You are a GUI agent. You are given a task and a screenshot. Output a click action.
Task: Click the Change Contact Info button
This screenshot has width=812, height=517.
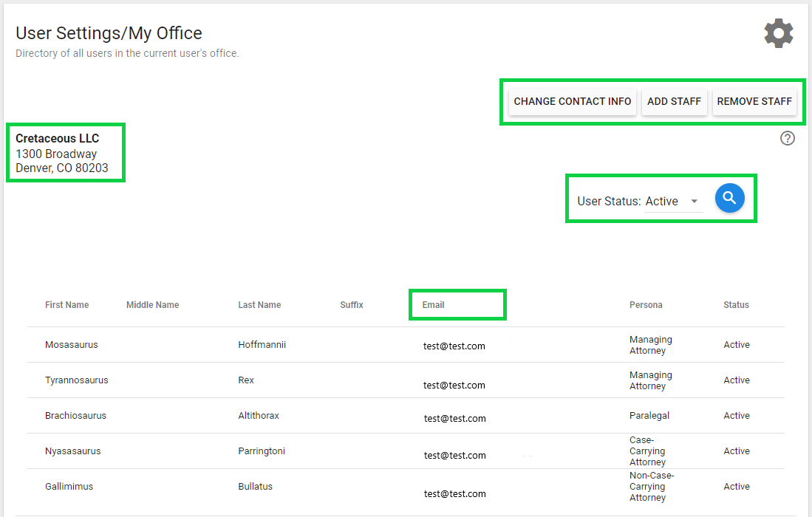point(572,101)
